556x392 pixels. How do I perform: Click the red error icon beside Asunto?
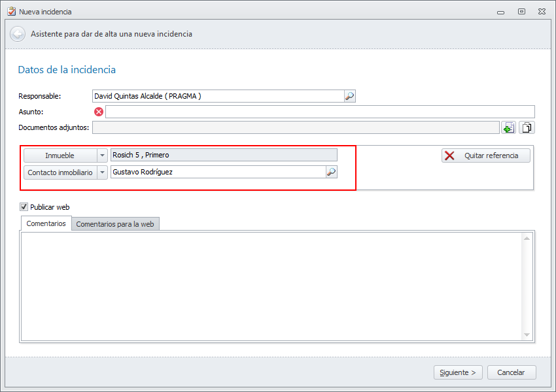(99, 112)
